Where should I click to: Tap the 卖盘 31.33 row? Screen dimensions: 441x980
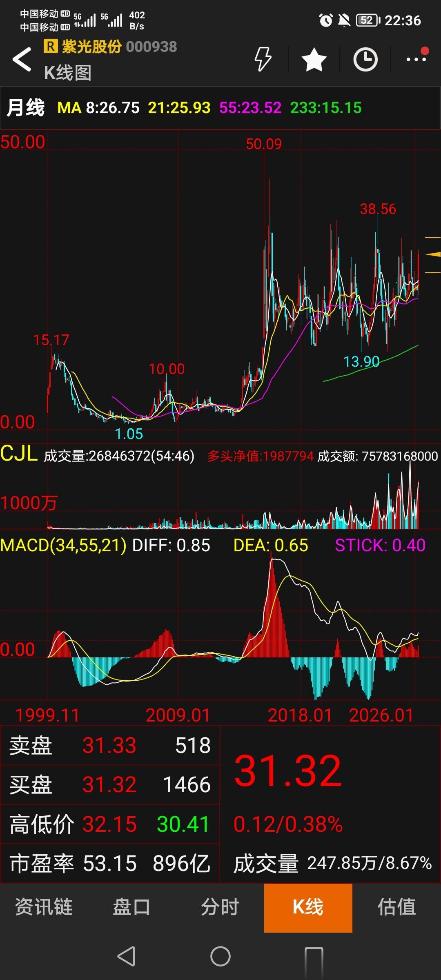(x=110, y=745)
